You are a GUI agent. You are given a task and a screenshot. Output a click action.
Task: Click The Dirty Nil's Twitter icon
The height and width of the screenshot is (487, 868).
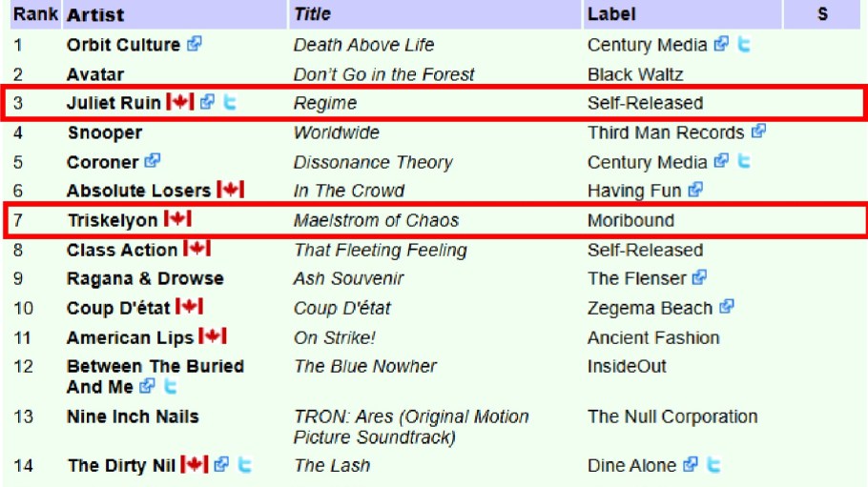pyautogui.click(x=245, y=466)
